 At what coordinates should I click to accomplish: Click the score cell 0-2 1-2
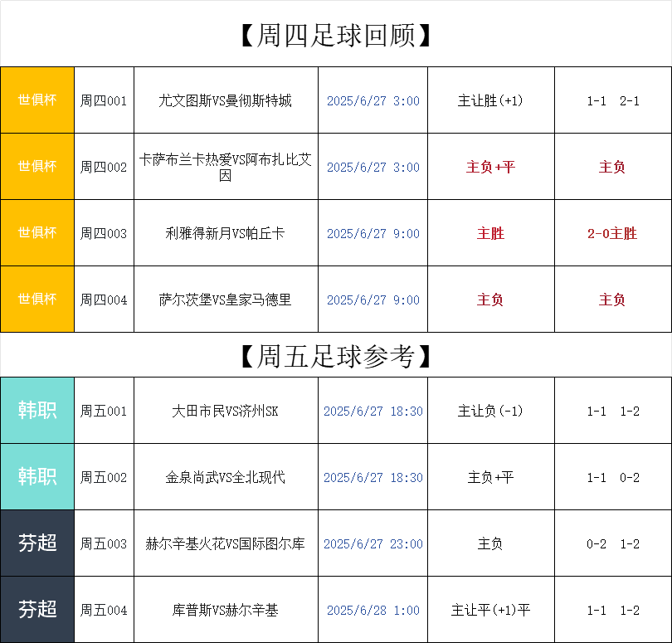(613, 543)
